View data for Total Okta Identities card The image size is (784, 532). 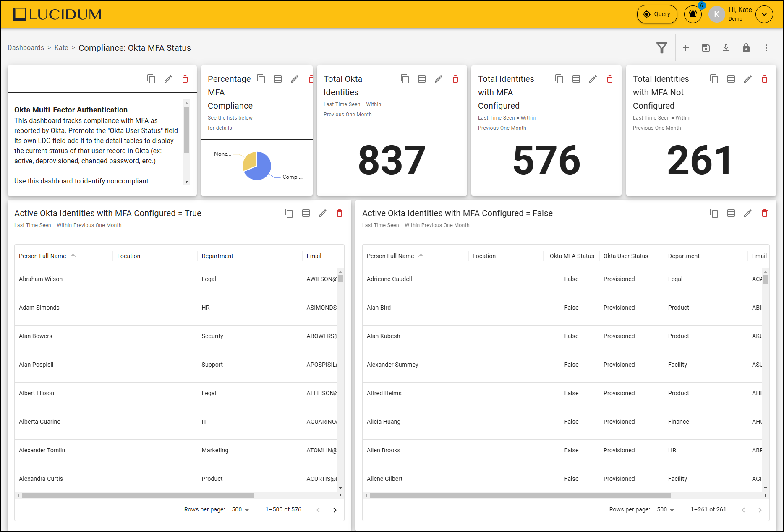pos(422,79)
